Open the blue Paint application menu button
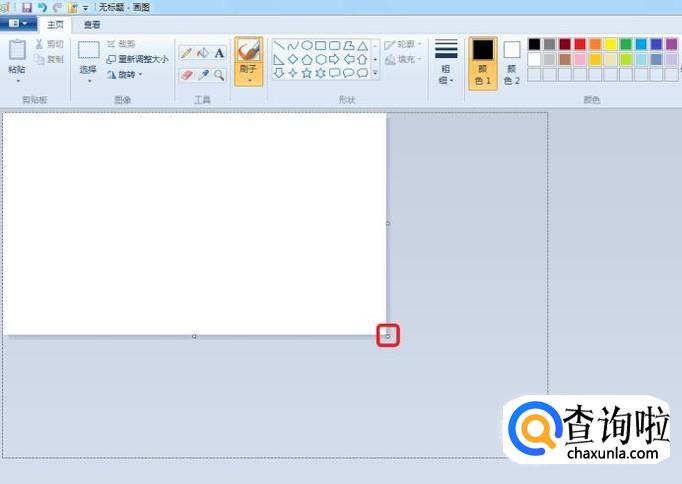The height and width of the screenshot is (484, 682). (17, 23)
